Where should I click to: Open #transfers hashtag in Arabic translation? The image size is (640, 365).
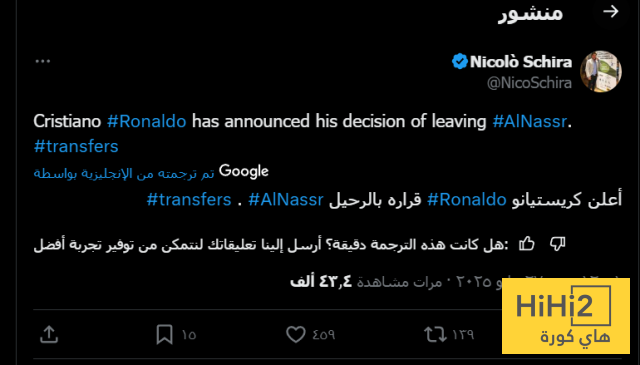pyautogui.click(x=189, y=200)
